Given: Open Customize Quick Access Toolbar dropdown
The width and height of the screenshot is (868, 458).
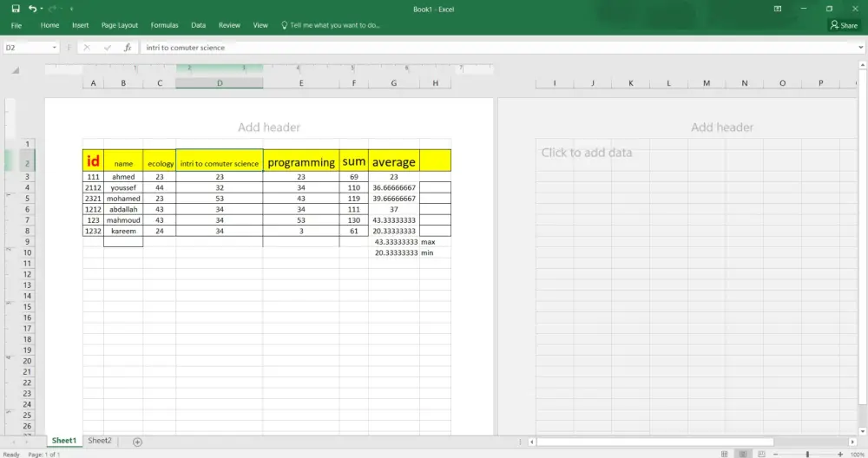Looking at the screenshot, I should [x=71, y=9].
